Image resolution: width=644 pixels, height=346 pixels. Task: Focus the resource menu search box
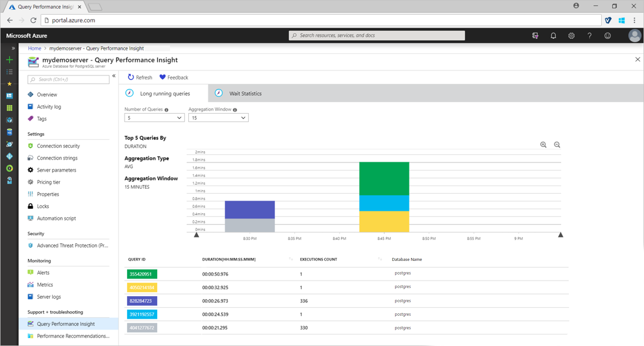tap(69, 79)
